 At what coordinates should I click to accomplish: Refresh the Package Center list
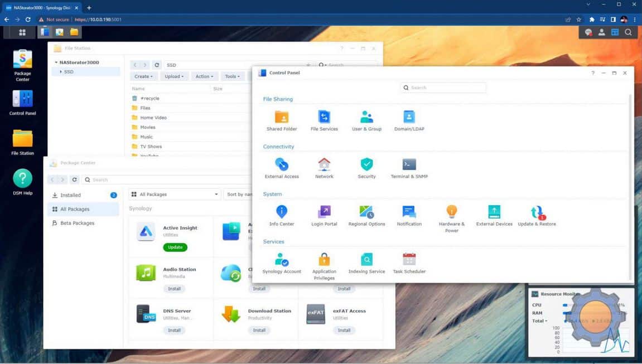75,179
